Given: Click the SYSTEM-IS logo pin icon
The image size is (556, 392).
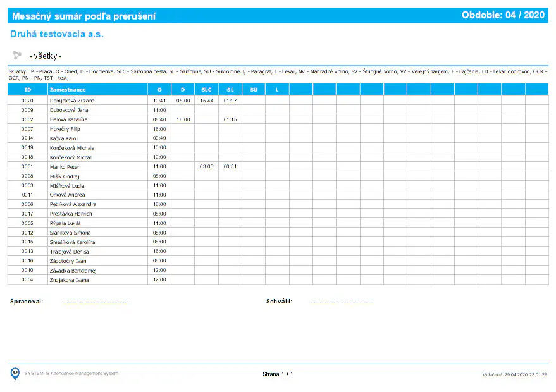Looking at the screenshot, I should coord(15,374).
